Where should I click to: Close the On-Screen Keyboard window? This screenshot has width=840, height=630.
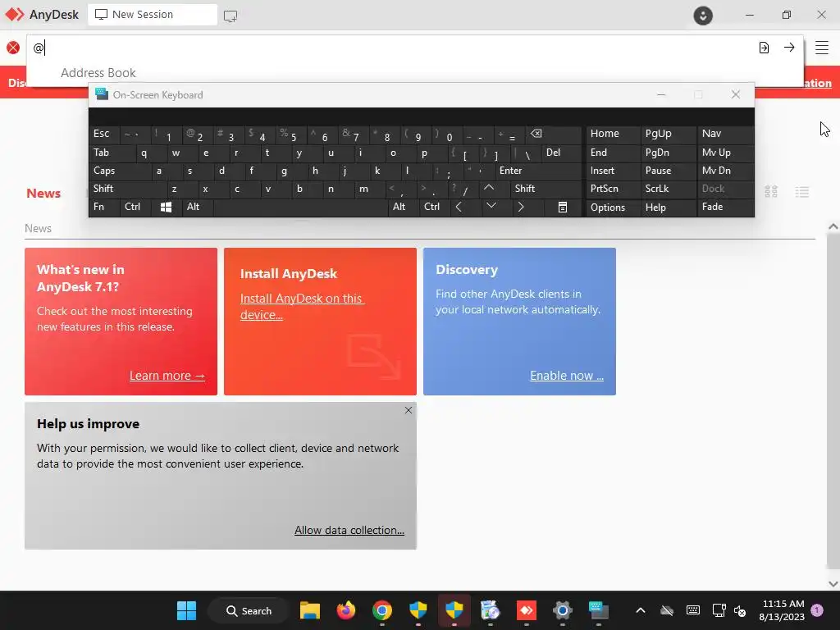click(x=736, y=94)
